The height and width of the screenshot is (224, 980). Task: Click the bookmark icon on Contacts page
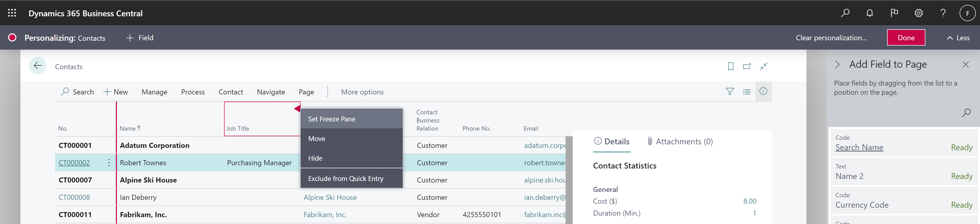click(x=730, y=66)
